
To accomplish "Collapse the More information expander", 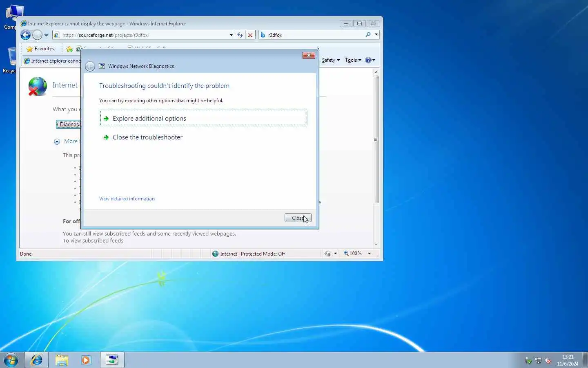I will 57,141.
